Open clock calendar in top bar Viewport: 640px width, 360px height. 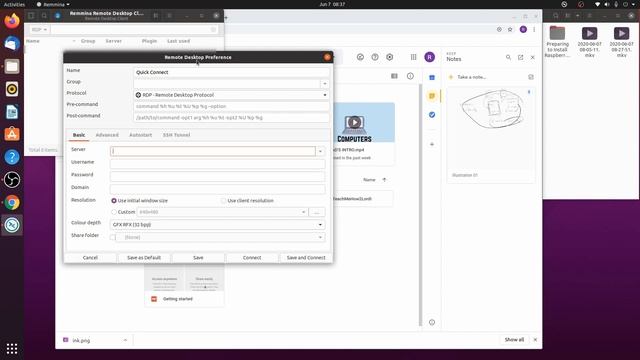click(x=332, y=4)
